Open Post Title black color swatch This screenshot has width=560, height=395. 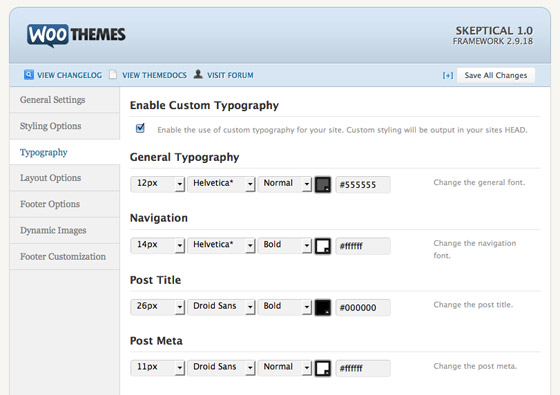pyautogui.click(x=323, y=308)
